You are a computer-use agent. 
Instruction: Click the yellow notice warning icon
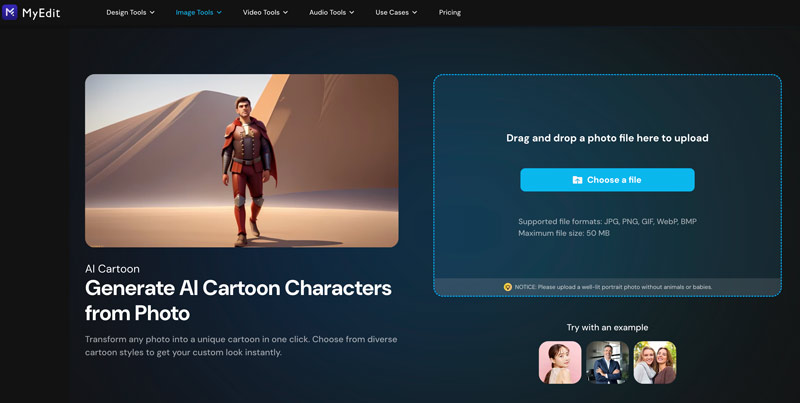(x=508, y=287)
